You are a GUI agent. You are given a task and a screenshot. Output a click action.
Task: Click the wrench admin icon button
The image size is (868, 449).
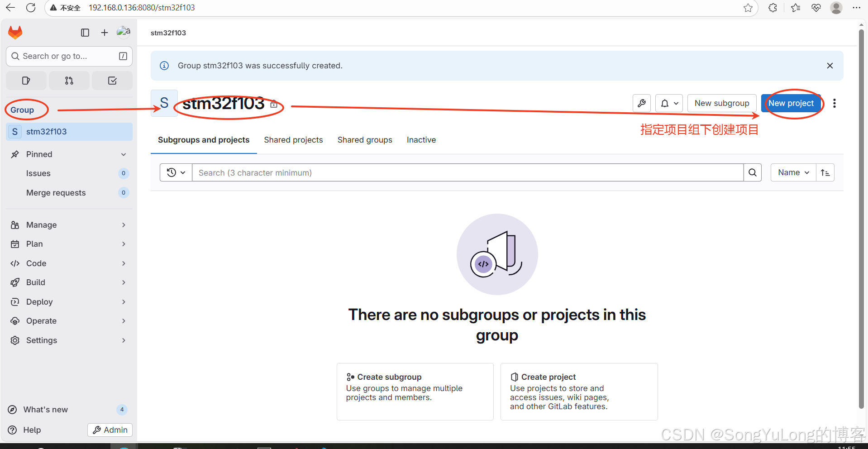(641, 103)
